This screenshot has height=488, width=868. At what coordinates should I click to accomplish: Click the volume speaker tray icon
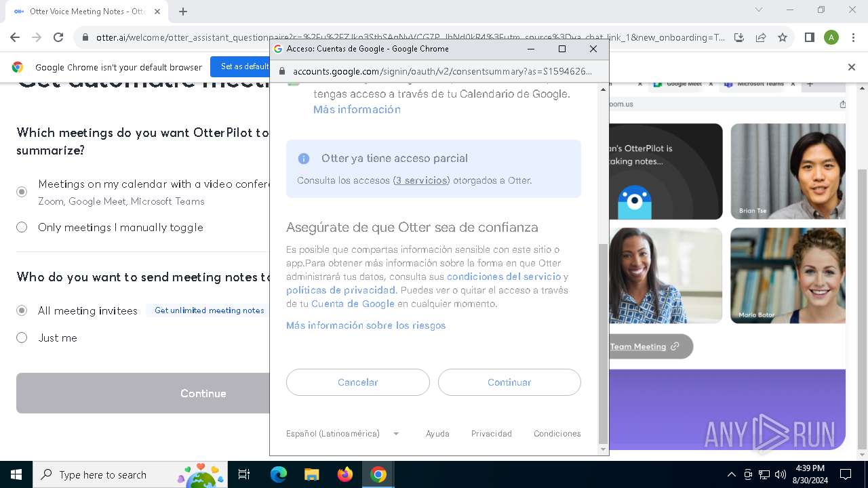(x=781, y=474)
